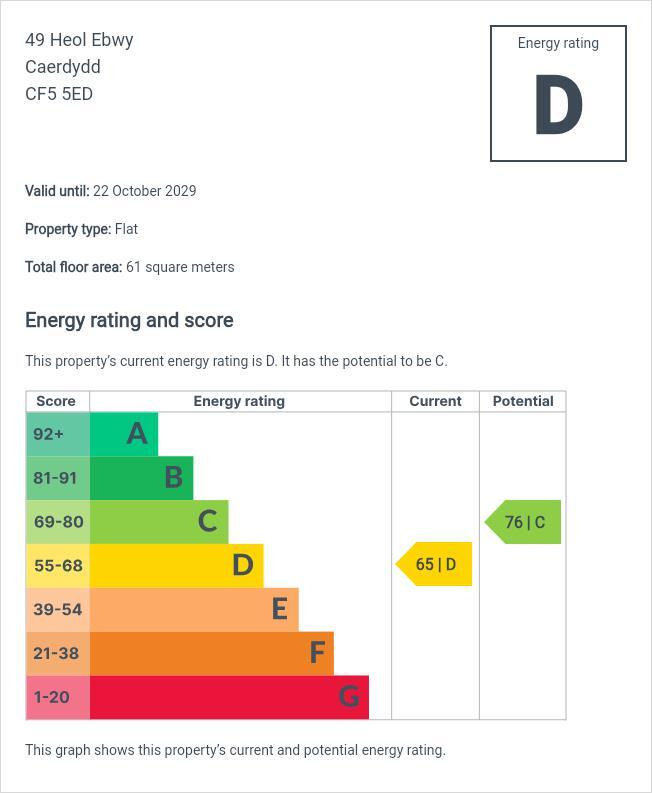Click the current 65 | D arrow marker
The height and width of the screenshot is (793, 652).
435,565
